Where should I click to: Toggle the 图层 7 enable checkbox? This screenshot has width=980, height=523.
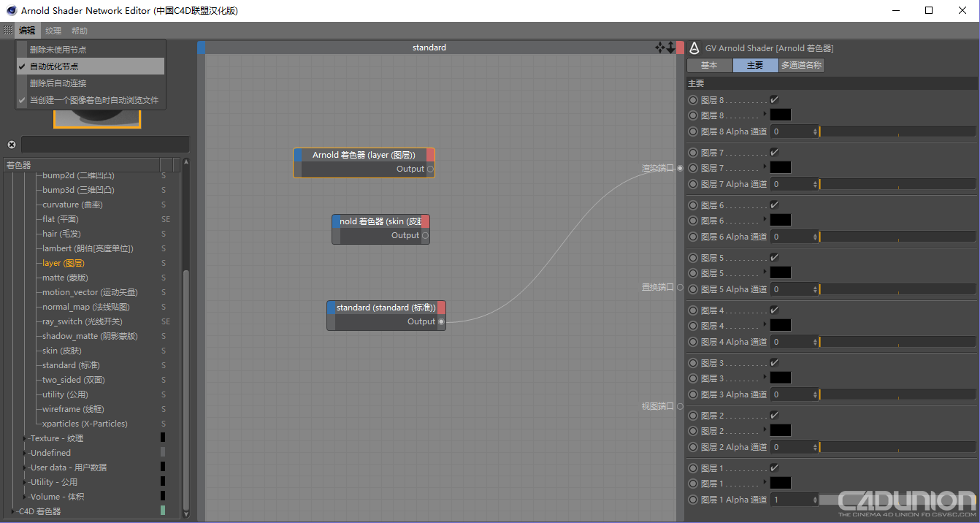click(x=774, y=153)
